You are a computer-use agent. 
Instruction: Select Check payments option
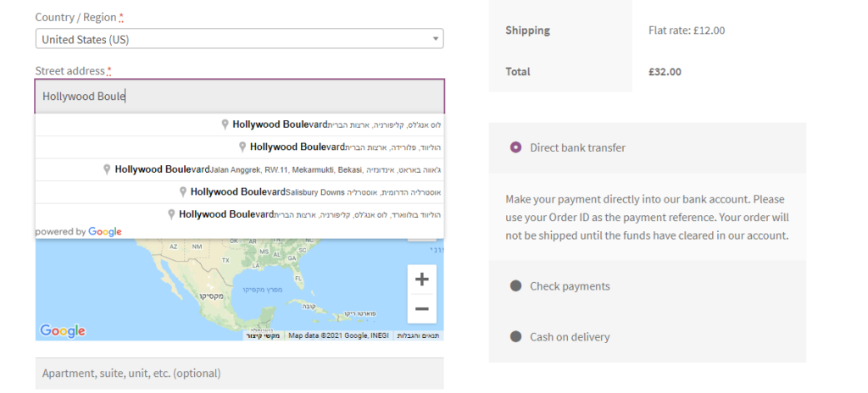point(515,286)
